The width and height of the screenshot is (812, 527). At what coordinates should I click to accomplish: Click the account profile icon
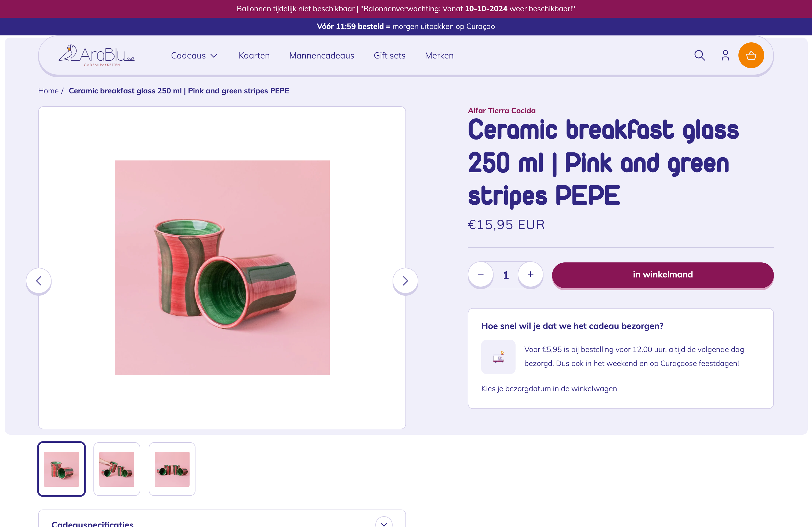click(x=725, y=55)
